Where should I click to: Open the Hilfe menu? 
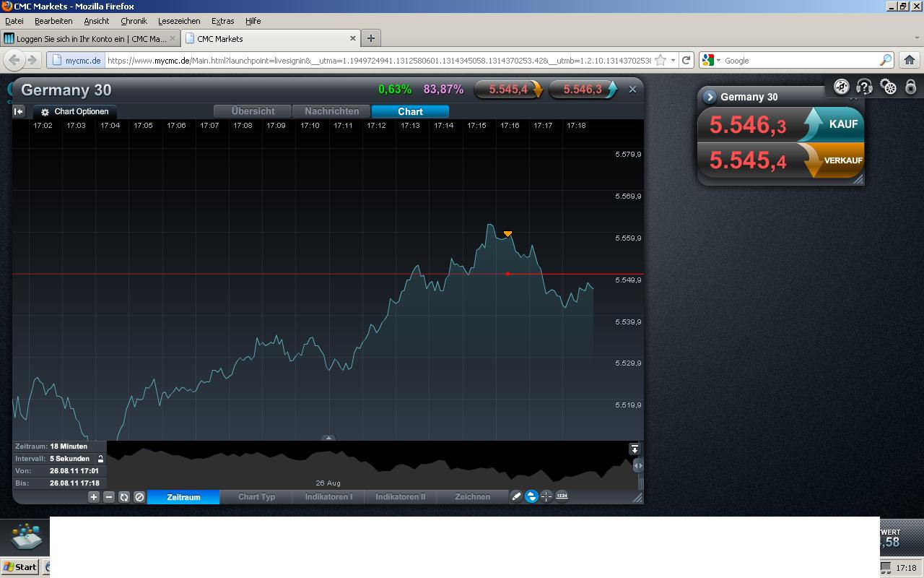253,21
